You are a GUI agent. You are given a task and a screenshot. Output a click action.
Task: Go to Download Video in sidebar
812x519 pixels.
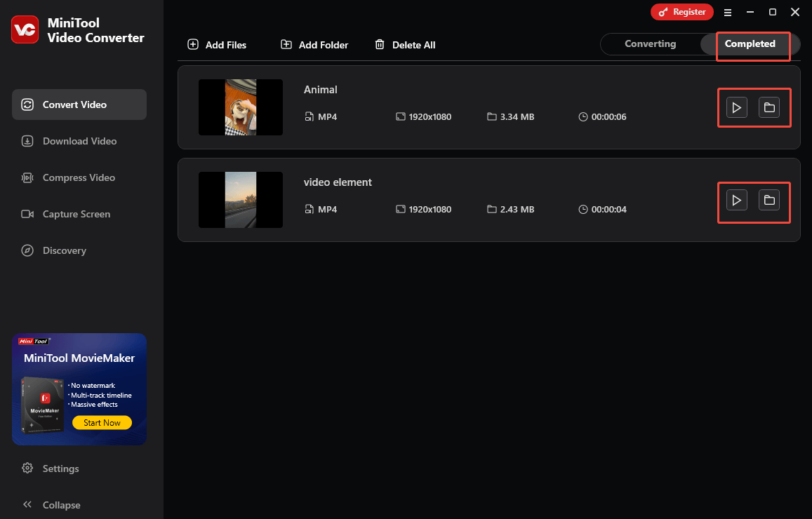(79, 141)
